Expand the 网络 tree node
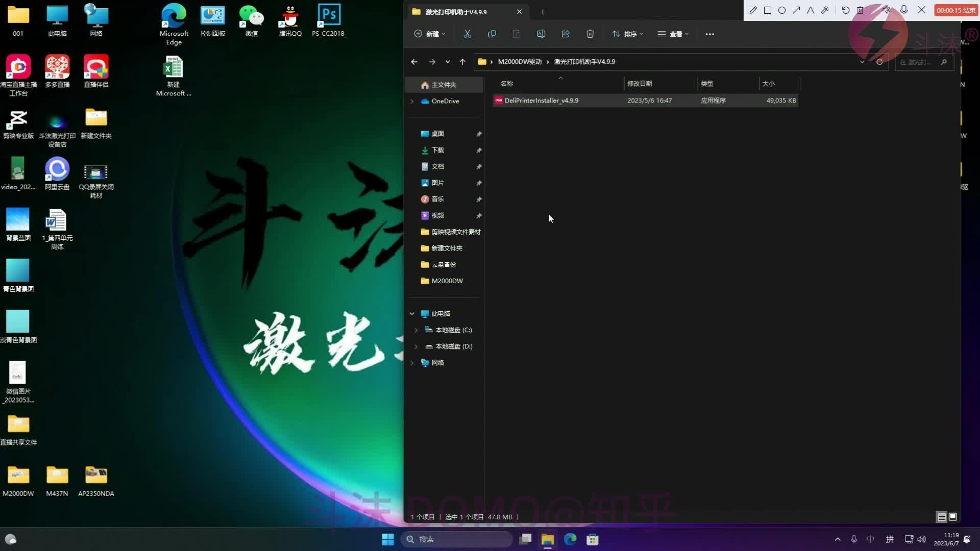Viewport: 980px width, 551px height. pos(412,363)
